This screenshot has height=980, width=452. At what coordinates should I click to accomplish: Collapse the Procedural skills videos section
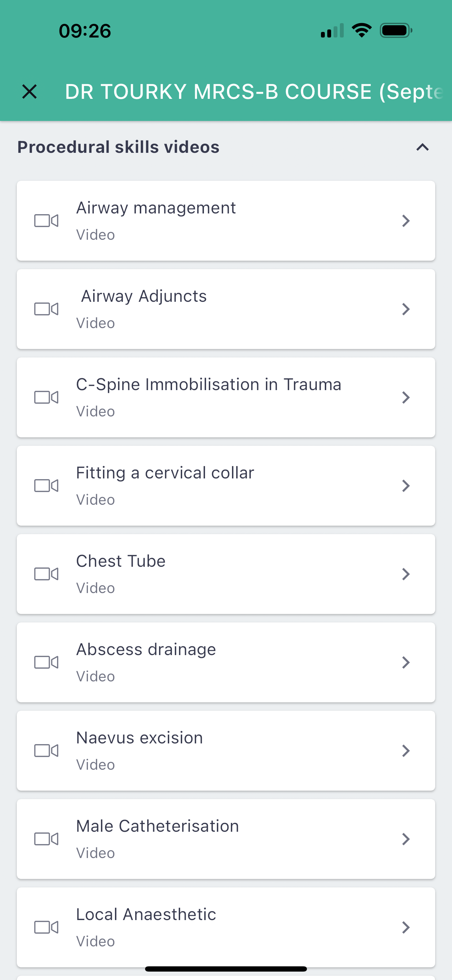point(422,147)
